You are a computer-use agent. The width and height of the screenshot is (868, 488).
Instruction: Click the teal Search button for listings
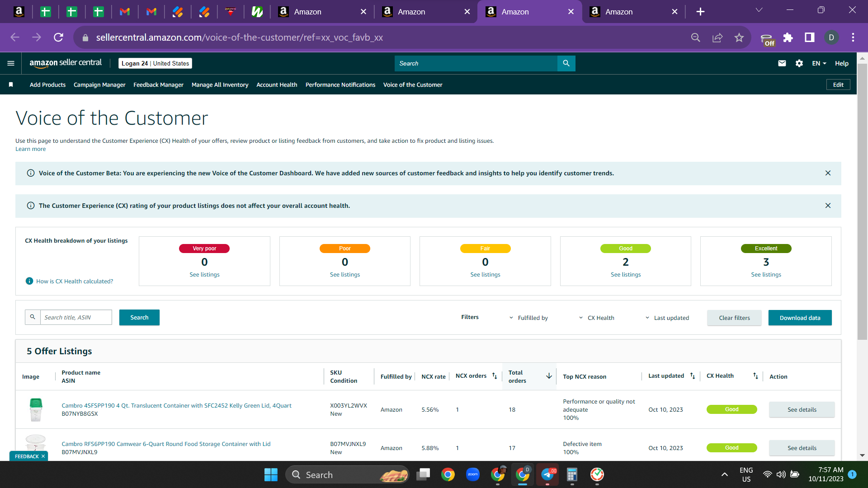(139, 317)
